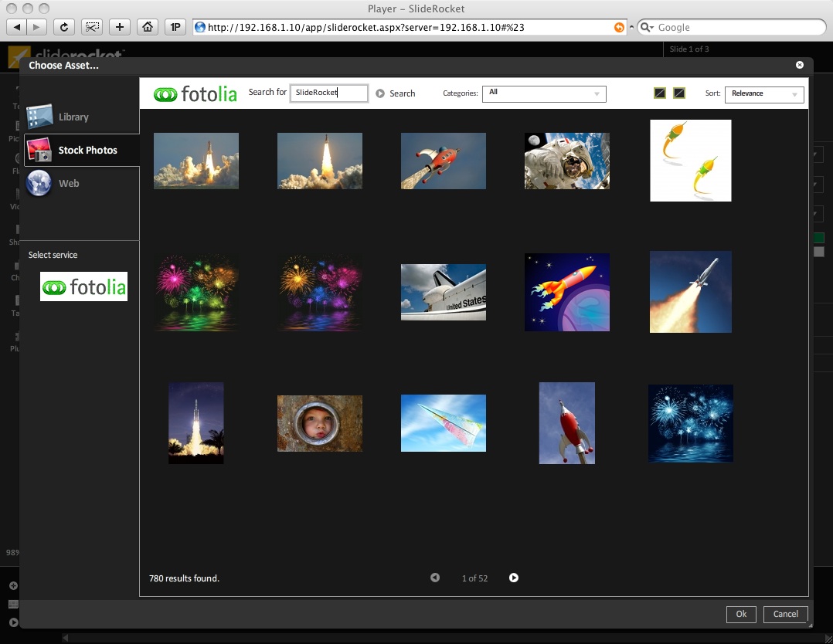
Task: Select the shuttle liftoff bright flame thumbnail
Action: pos(320,161)
